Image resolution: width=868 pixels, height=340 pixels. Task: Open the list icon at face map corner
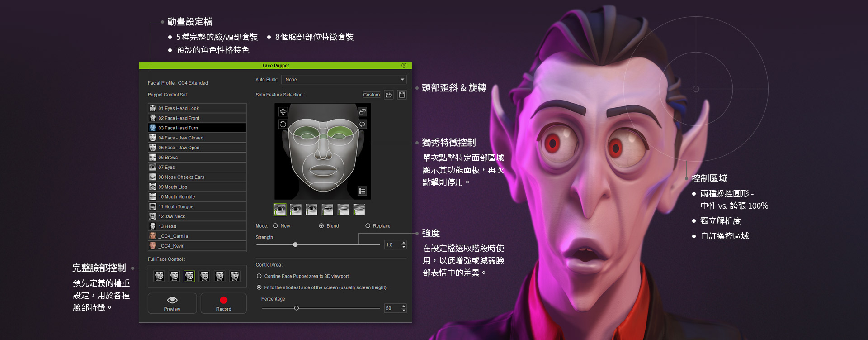point(362,191)
